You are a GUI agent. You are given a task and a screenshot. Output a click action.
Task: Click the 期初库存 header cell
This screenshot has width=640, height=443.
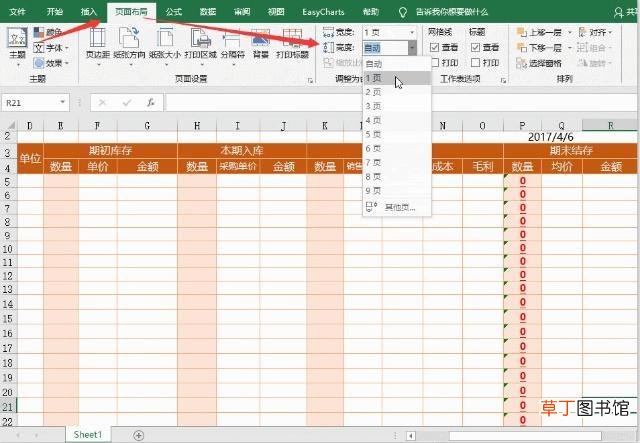[110, 151]
